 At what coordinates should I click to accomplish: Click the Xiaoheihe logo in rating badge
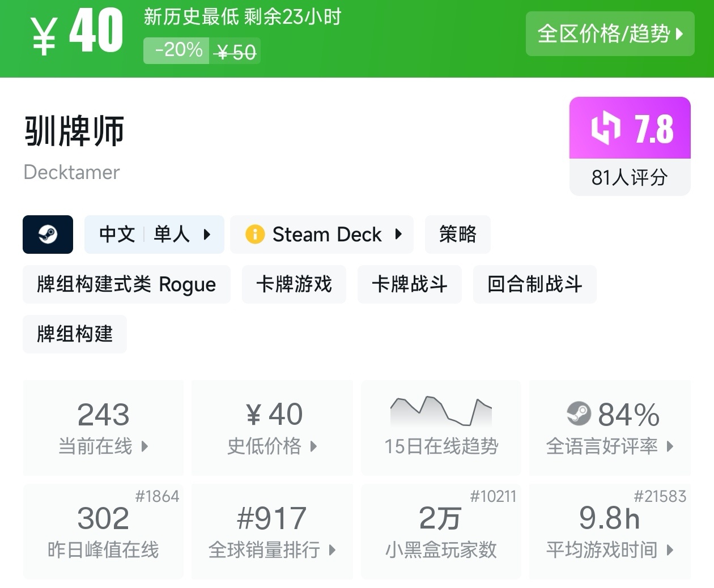605,128
